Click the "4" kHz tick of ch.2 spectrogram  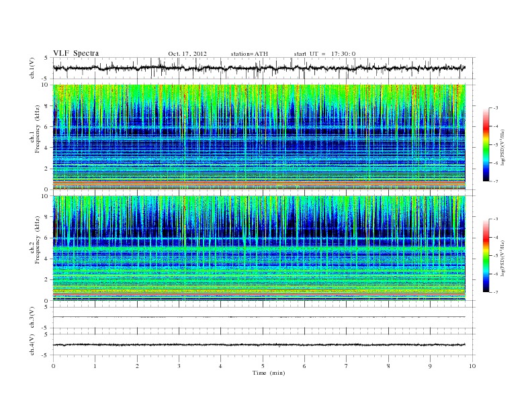pyautogui.click(x=46, y=259)
